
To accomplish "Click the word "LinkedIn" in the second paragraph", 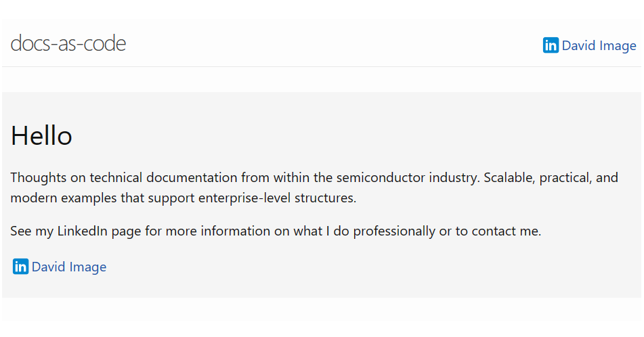I will [x=82, y=231].
